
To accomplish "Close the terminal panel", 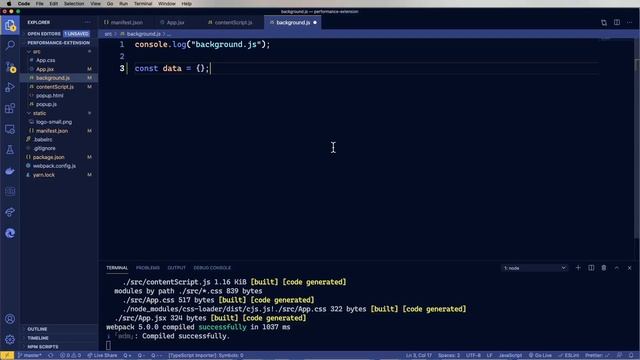I will click(x=629, y=268).
